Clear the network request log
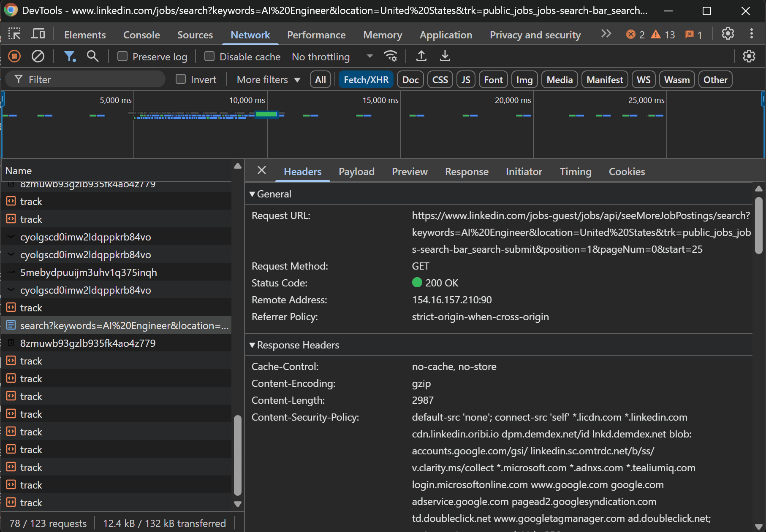 click(38, 56)
